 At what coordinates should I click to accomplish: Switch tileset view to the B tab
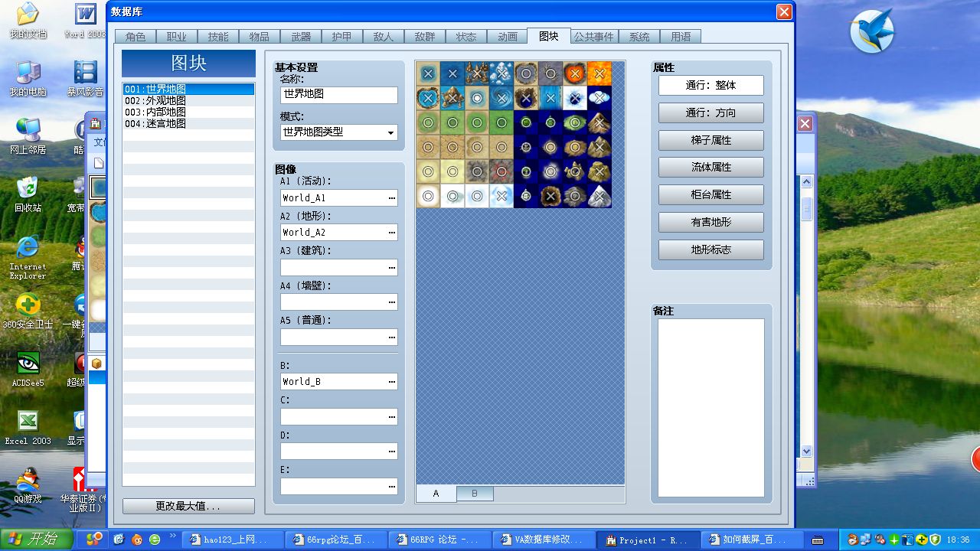tap(475, 494)
